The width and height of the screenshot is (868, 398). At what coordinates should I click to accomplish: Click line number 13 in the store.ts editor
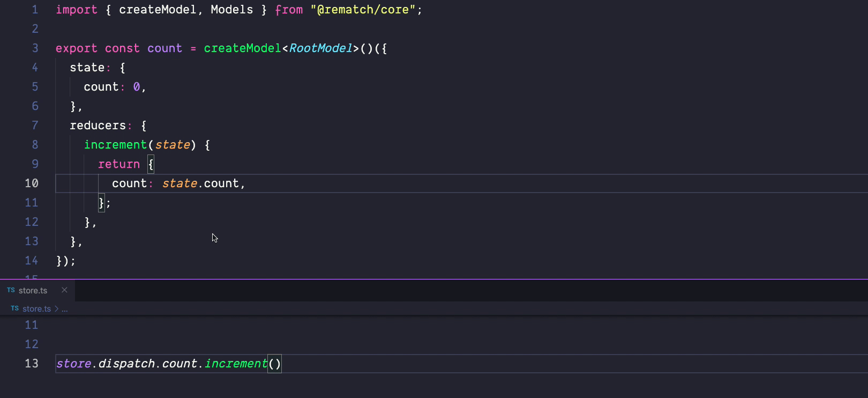tap(32, 364)
